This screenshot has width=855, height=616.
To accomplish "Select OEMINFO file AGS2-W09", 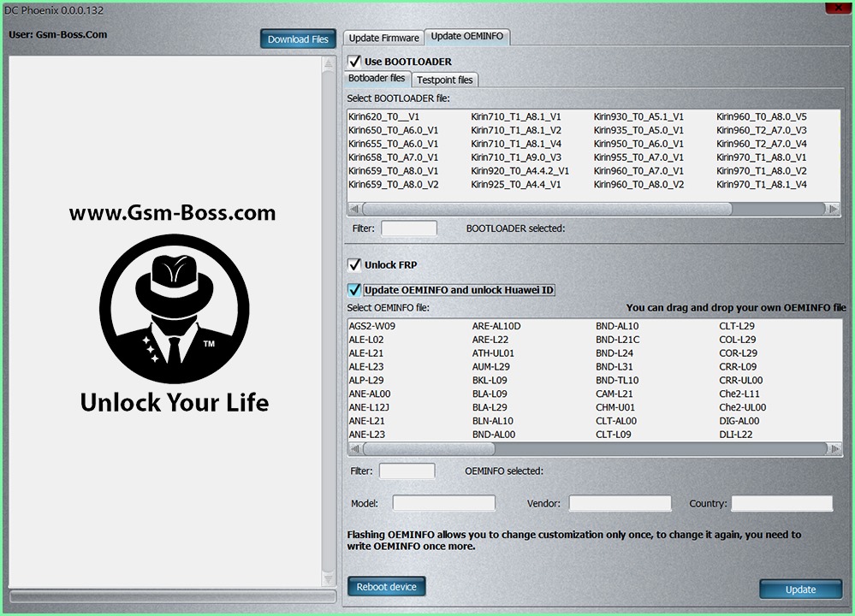I will tap(372, 326).
